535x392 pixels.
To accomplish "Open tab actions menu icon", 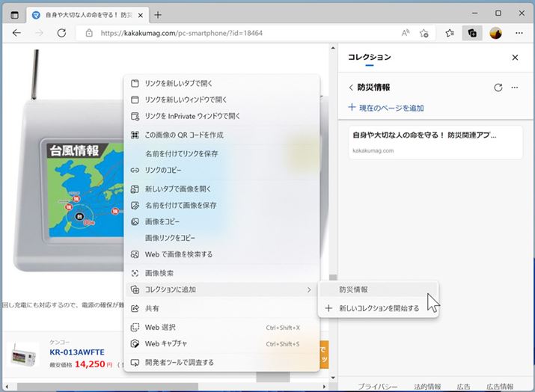I will (x=15, y=14).
